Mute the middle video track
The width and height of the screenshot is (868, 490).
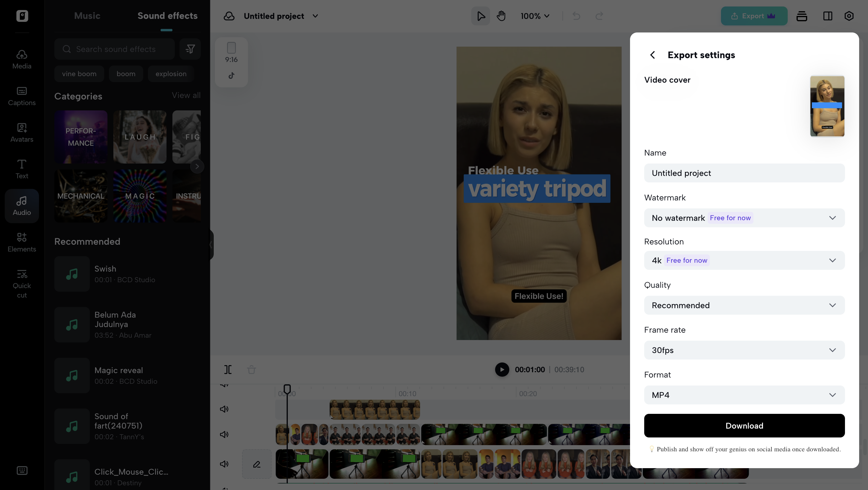click(224, 435)
